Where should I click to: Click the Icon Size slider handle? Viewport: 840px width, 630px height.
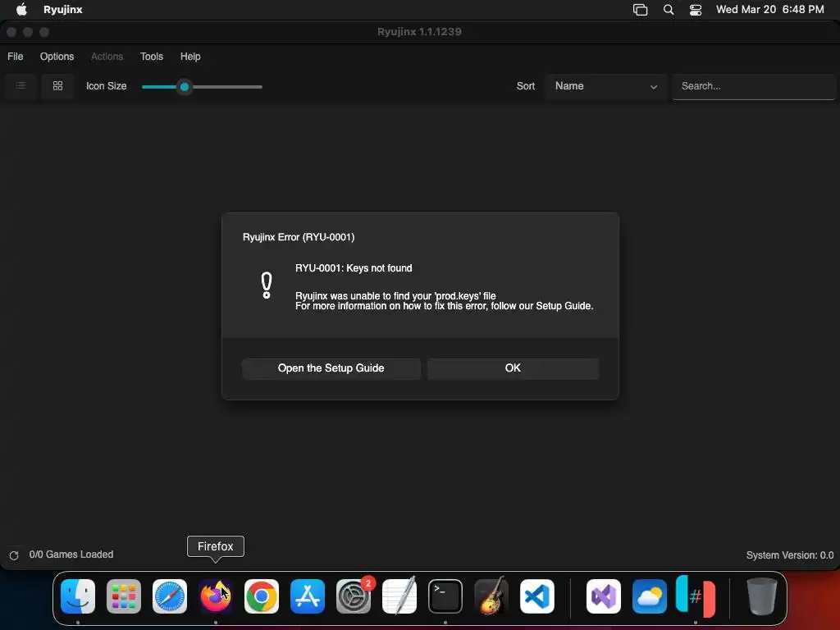[x=185, y=87]
